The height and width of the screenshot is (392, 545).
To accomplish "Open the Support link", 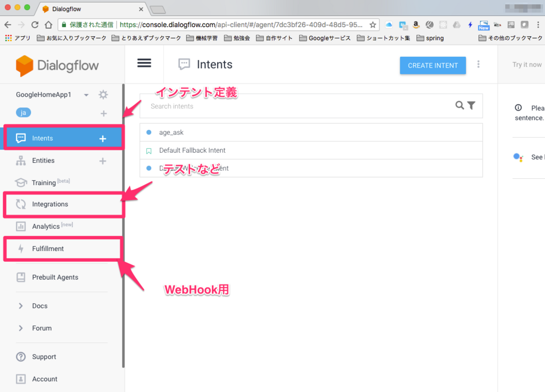I will tap(44, 356).
